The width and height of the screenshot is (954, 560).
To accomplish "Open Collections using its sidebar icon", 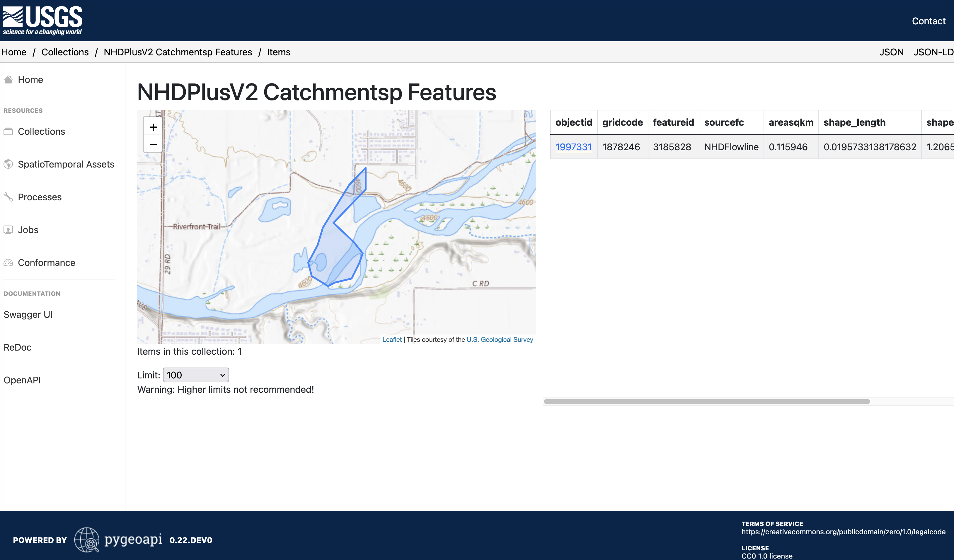I will tap(8, 131).
